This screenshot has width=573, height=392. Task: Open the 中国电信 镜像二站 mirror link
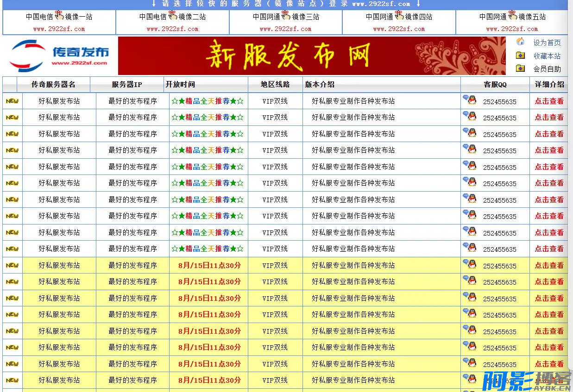pyautogui.click(x=173, y=17)
